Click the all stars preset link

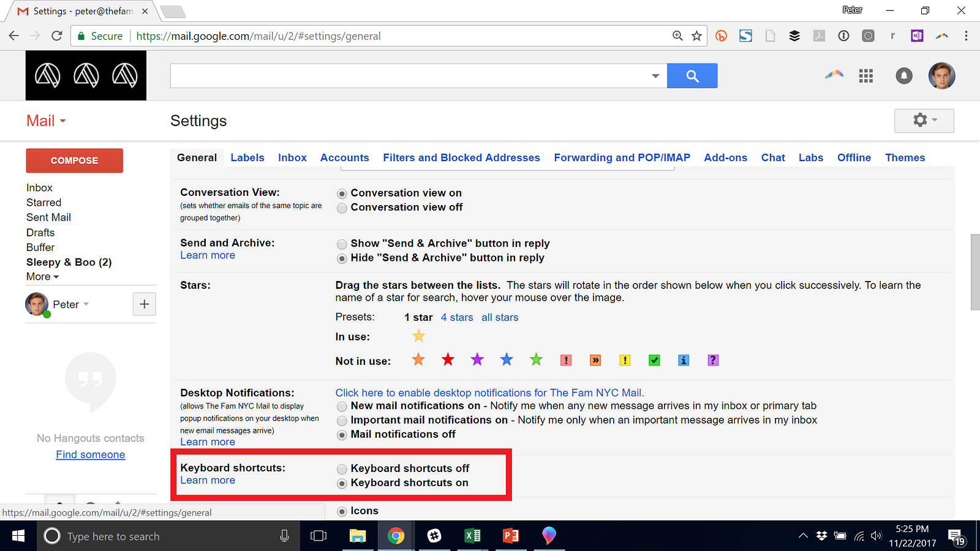(500, 317)
